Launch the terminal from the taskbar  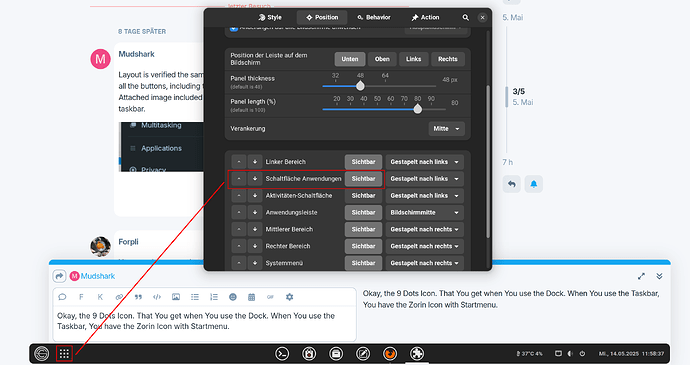(x=282, y=354)
